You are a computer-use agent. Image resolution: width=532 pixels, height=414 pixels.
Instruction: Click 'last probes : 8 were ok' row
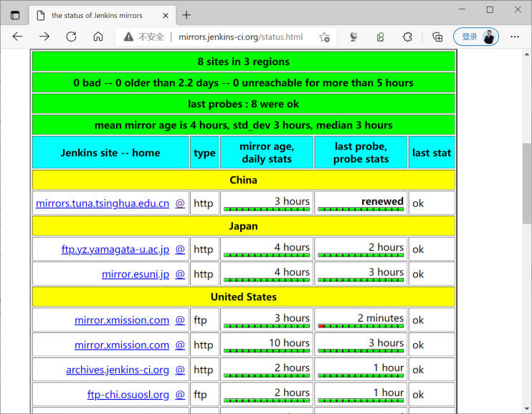pyautogui.click(x=244, y=104)
